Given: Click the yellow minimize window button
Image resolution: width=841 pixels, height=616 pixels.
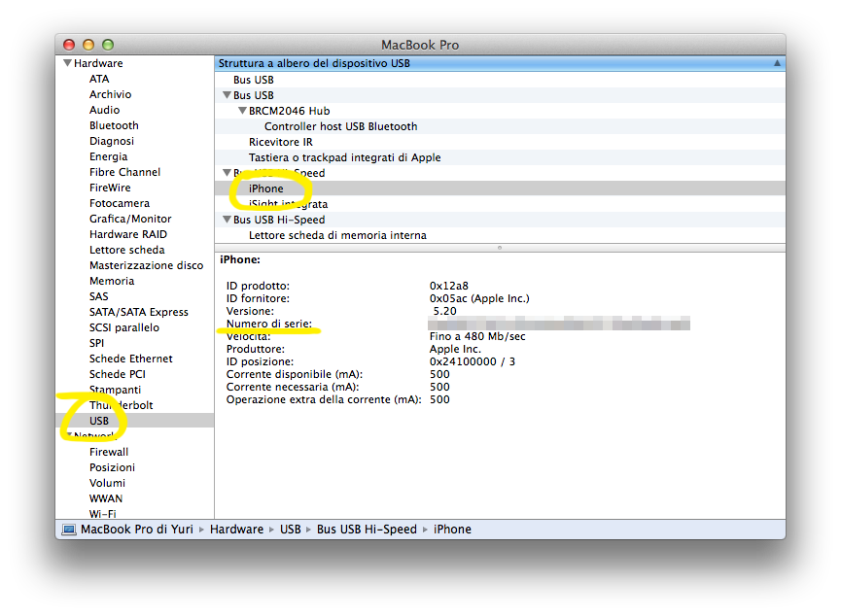Looking at the screenshot, I should [x=88, y=45].
